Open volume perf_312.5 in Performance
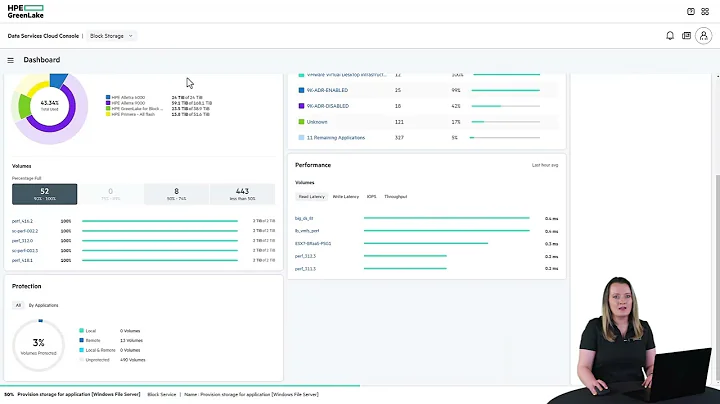Image resolution: width=720 pixels, height=404 pixels. pyautogui.click(x=305, y=256)
